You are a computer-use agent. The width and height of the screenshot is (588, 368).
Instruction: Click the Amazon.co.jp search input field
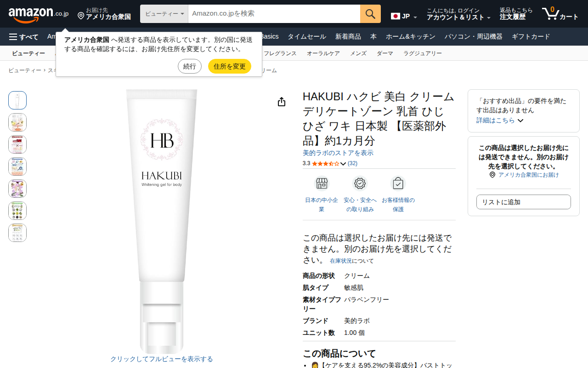(274, 14)
